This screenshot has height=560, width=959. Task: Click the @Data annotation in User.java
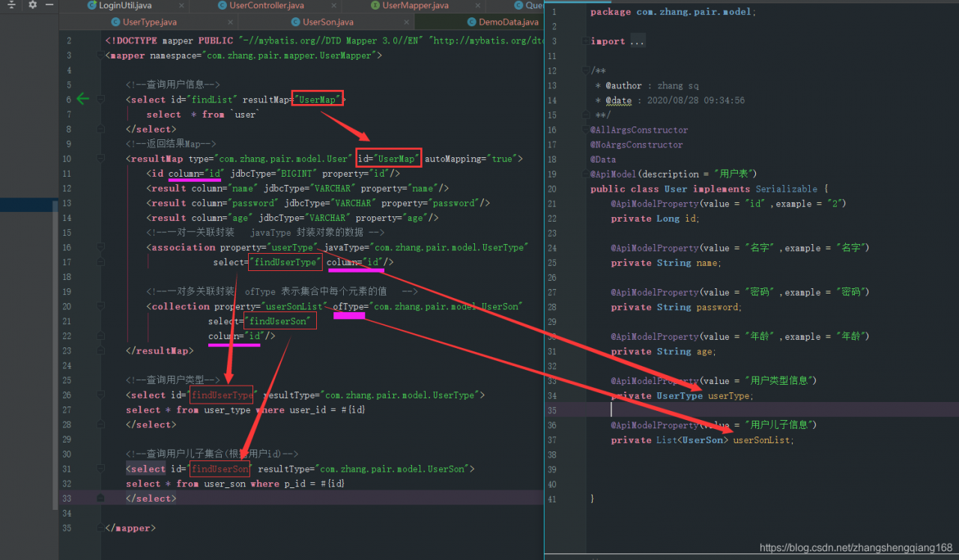click(603, 159)
